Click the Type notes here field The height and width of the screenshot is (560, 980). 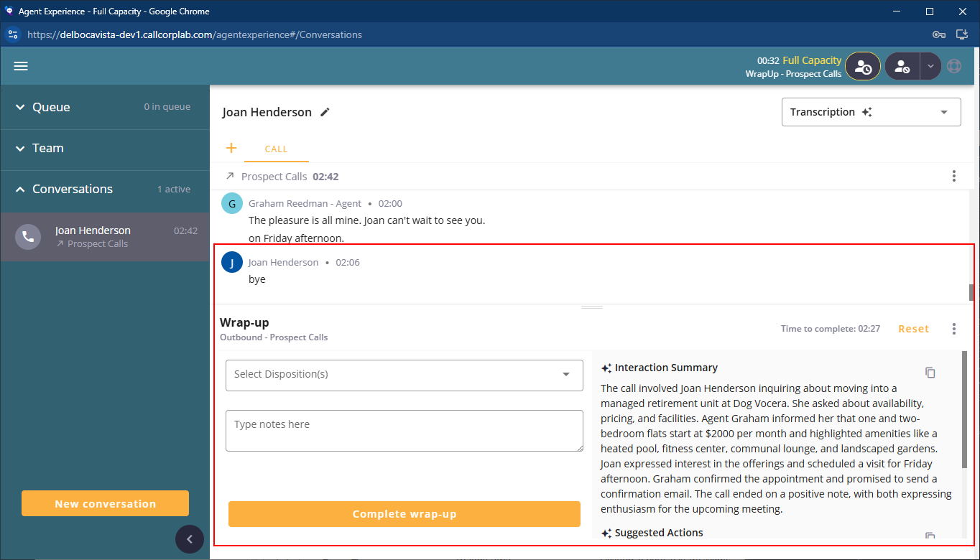405,431
